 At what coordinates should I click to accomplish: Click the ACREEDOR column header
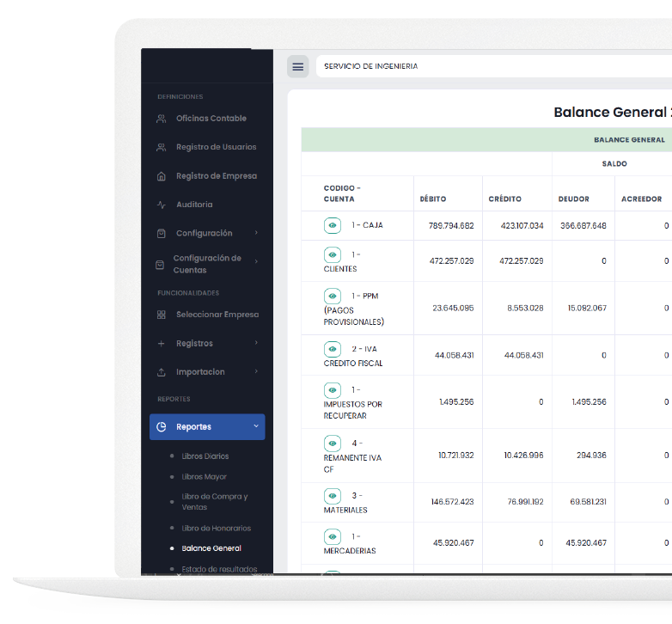(x=642, y=199)
